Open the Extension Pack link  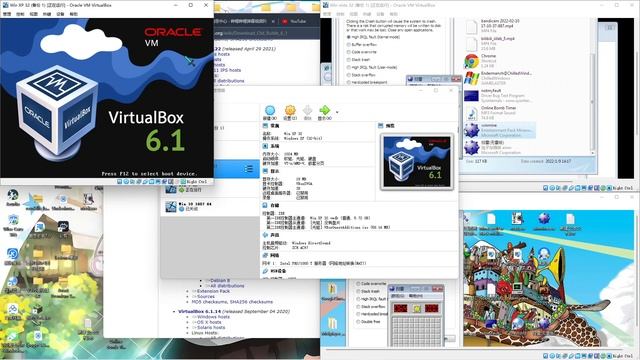pos(213,291)
